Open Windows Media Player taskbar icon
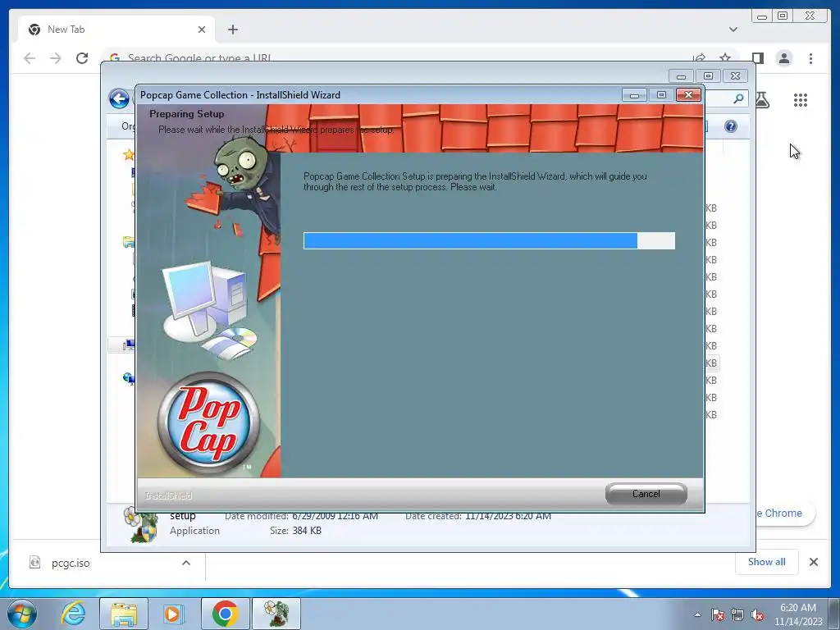The height and width of the screenshot is (630, 840). (x=172, y=614)
